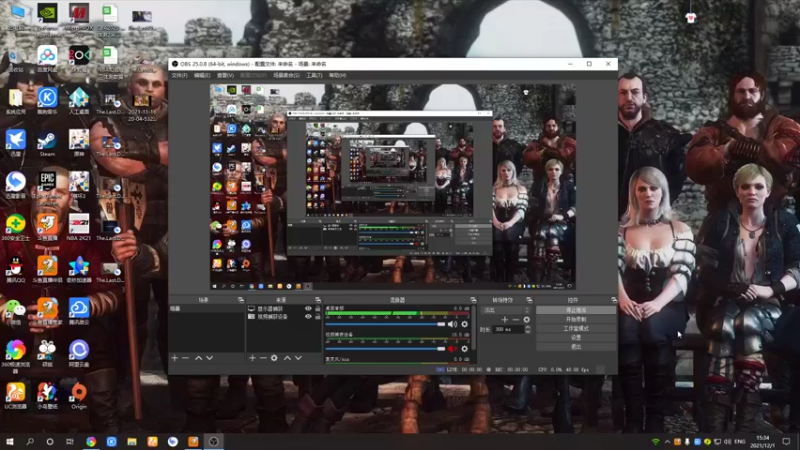Viewport: 800px width, 450px height.
Task: Adjust the video capture device volume slider
Action: click(x=385, y=349)
